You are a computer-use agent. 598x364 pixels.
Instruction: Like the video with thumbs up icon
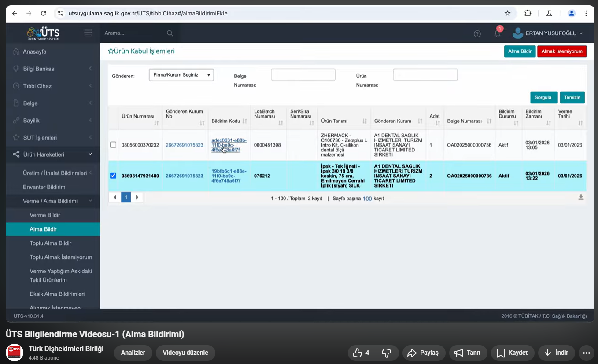[x=358, y=353]
